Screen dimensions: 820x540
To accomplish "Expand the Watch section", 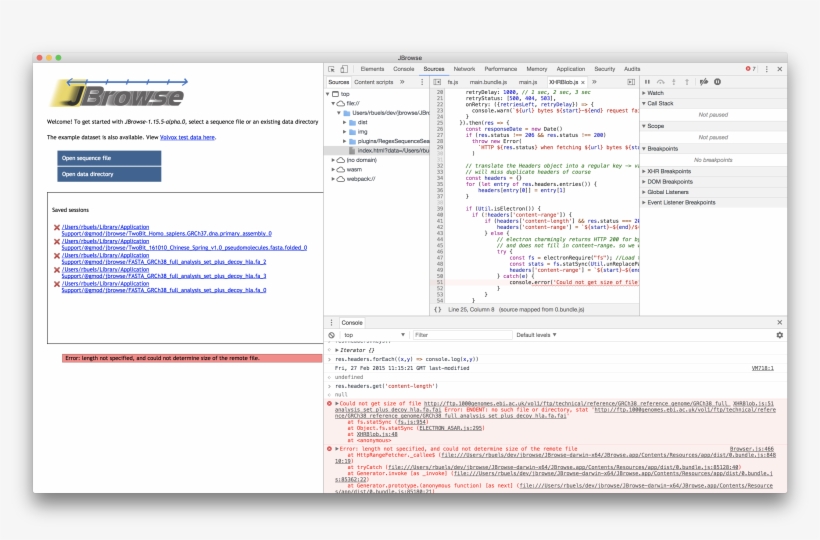I will pyautogui.click(x=657, y=92).
